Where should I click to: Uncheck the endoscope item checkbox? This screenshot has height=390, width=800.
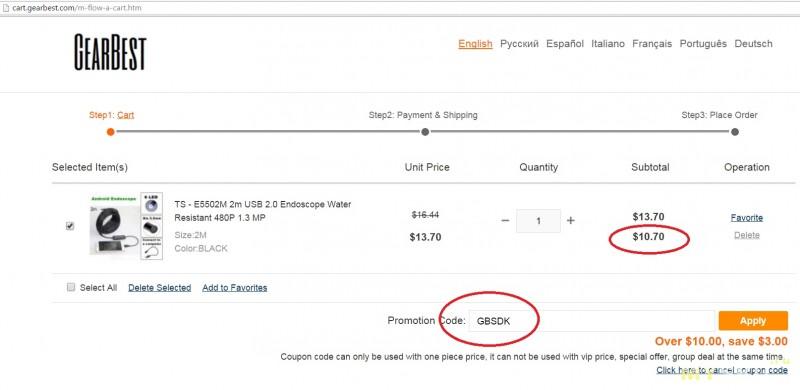70,226
